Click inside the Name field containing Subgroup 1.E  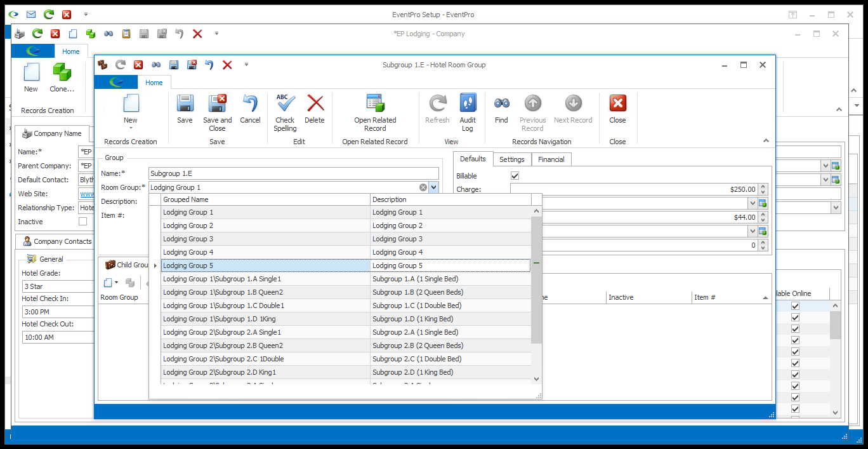point(294,173)
